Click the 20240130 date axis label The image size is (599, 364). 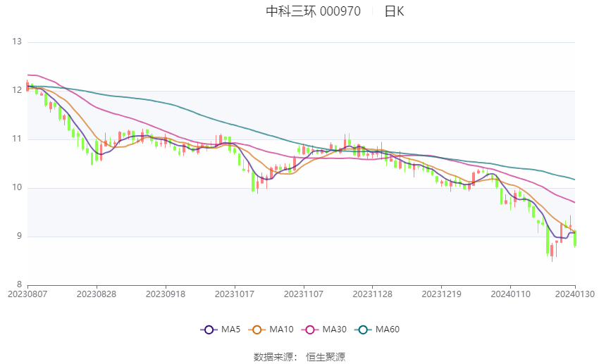click(575, 294)
